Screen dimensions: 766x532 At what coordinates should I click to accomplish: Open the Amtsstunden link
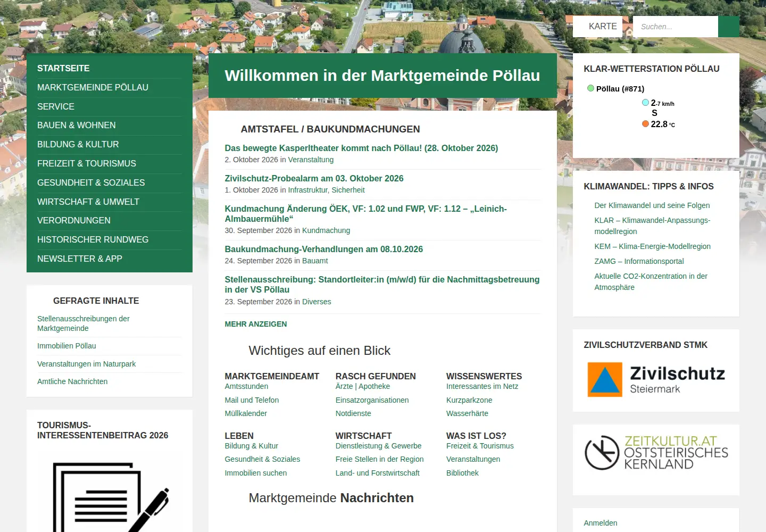coord(246,386)
